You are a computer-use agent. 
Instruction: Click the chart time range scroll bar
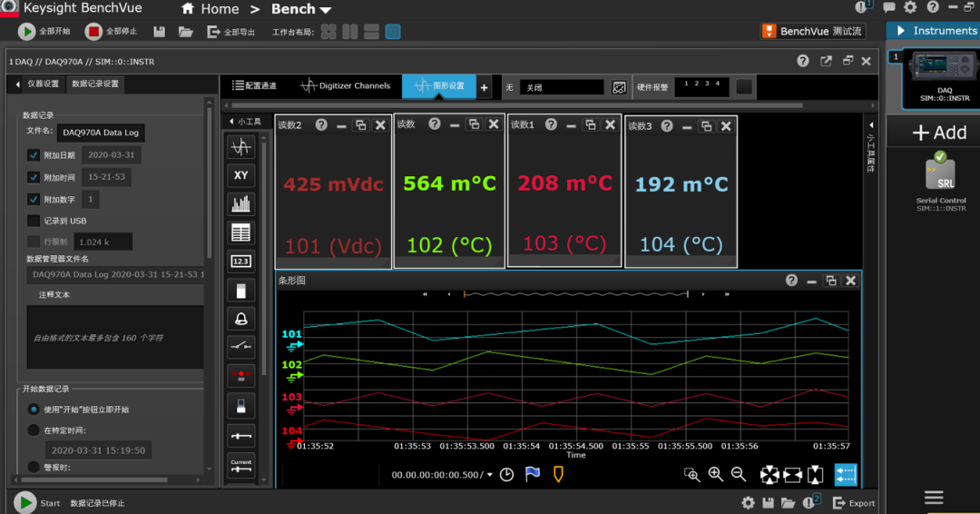click(x=575, y=294)
